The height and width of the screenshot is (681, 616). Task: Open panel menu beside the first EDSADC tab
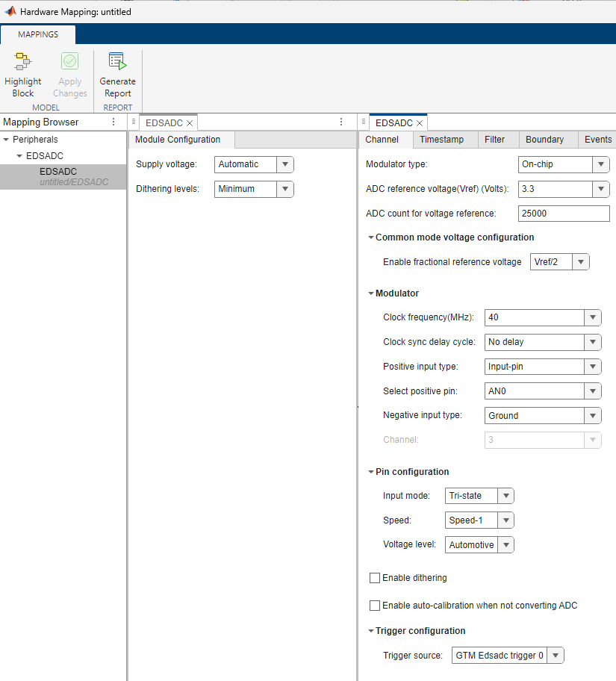click(341, 122)
